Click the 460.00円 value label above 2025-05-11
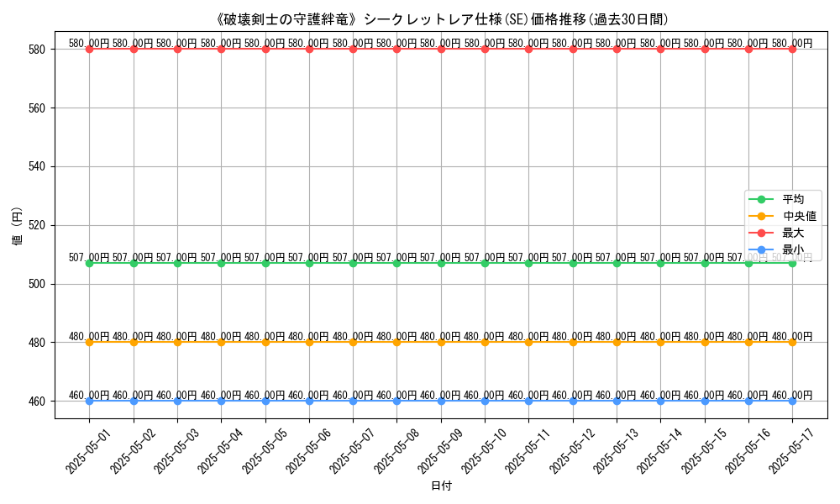Viewport: 840px width, 504px height. pos(528,396)
